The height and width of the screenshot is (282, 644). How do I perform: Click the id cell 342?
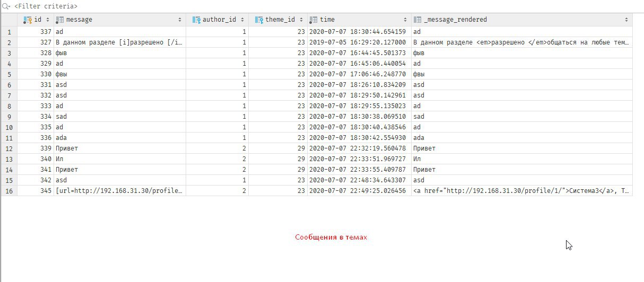(36, 180)
